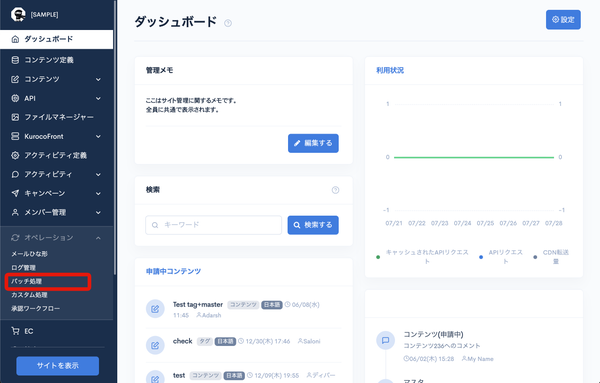Open the 利用状況 link

[390, 70]
